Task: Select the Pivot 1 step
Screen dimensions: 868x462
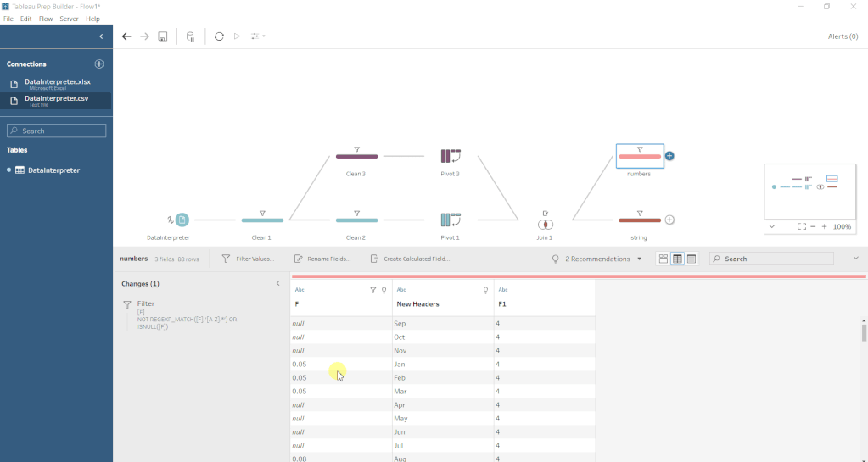Action: click(451, 220)
